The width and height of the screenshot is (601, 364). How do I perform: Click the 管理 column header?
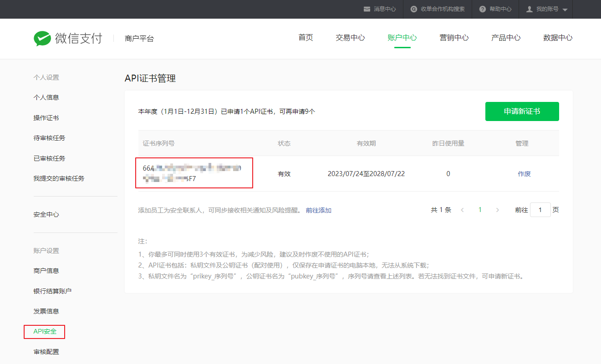tap(522, 143)
